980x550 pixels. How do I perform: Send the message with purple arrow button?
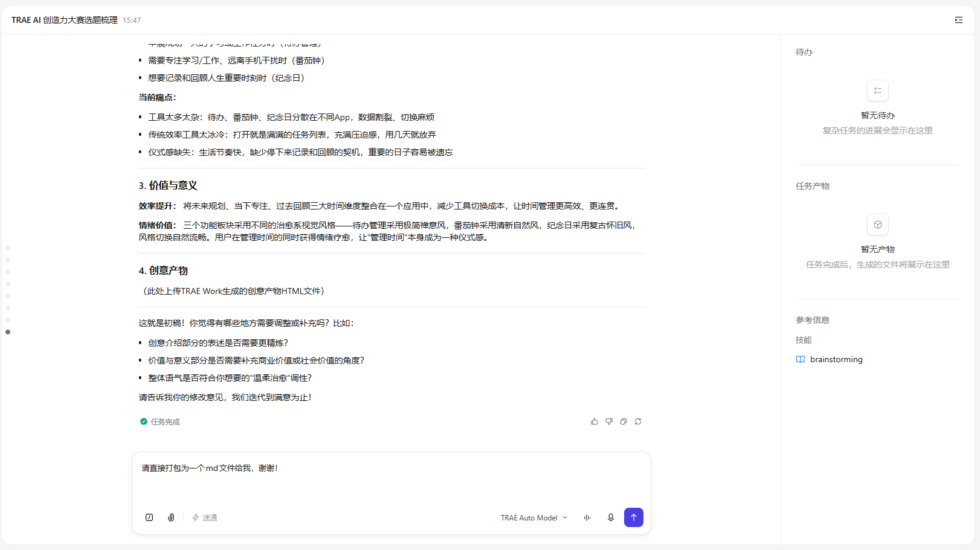coord(634,517)
